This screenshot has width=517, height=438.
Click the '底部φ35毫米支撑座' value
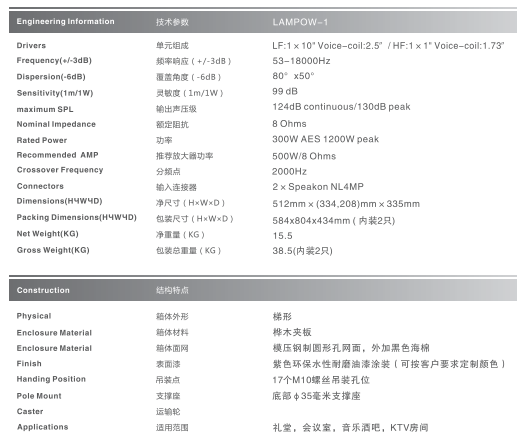(x=316, y=396)
